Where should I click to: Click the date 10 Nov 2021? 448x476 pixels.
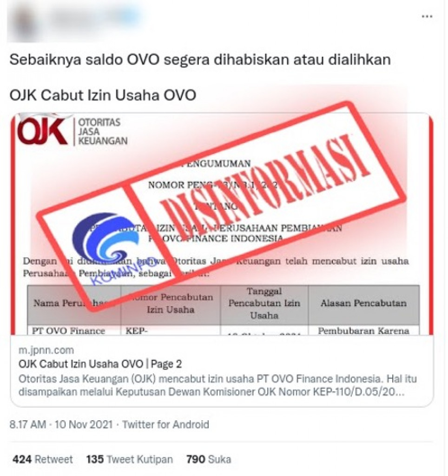[84, 424]
